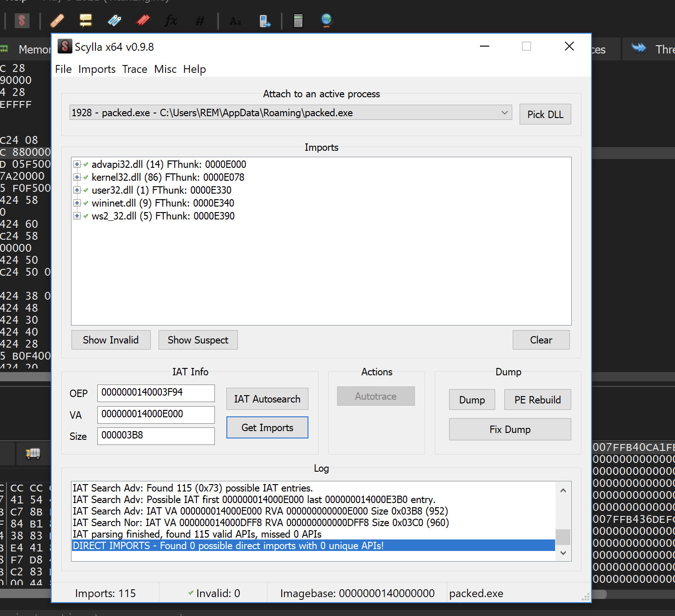
Task: Open the Variables hash icon
Action: [200, 21]
